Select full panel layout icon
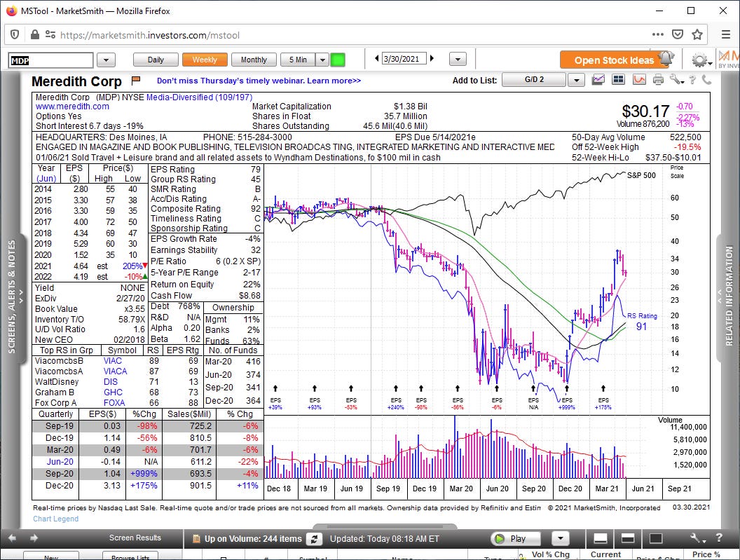Screen dimensions: 740x560 click(x=656, y=538)
